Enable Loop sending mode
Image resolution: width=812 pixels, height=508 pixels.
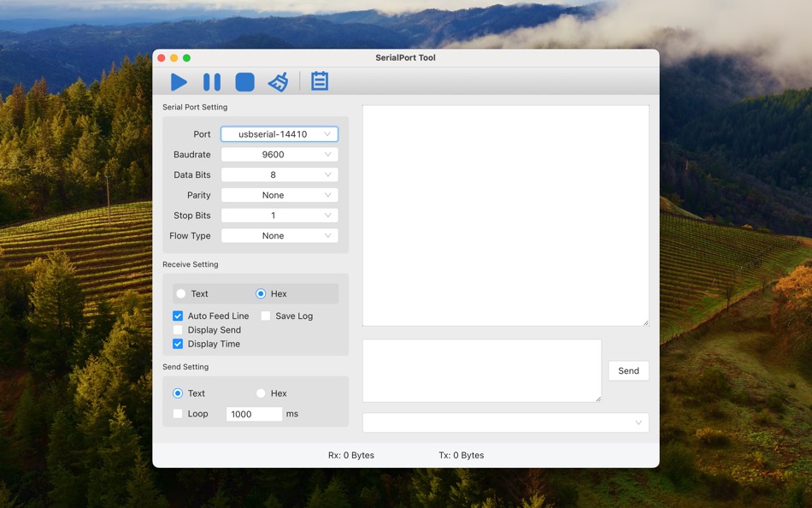pyautogui.click(x=177, y=413)
